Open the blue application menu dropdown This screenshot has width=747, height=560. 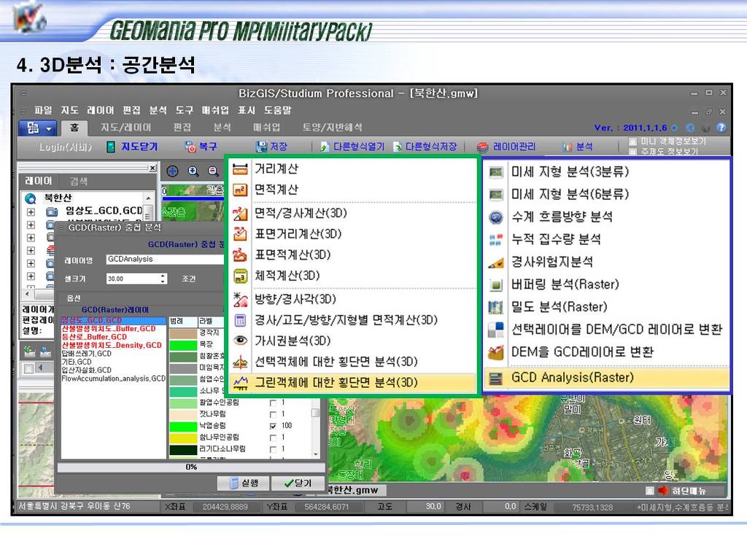point(42,128)
